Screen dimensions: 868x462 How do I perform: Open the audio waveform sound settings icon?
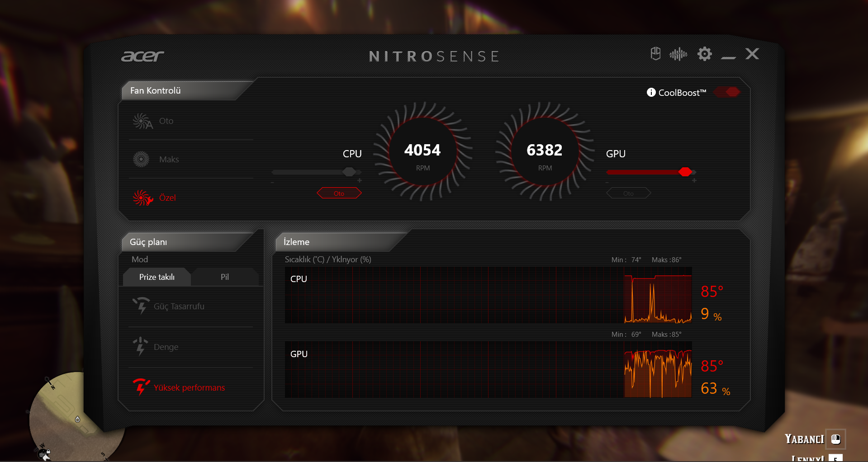[x=678, y=54]
